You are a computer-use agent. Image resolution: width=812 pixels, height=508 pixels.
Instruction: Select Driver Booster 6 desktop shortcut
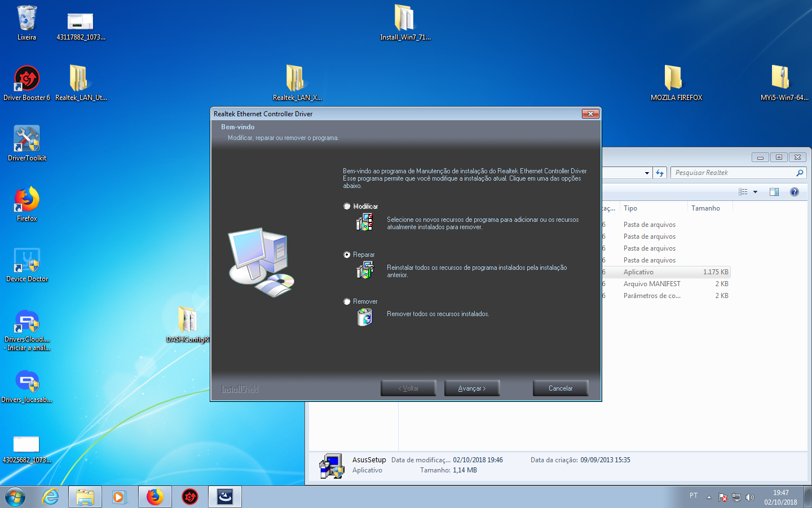tap(27, 83)
